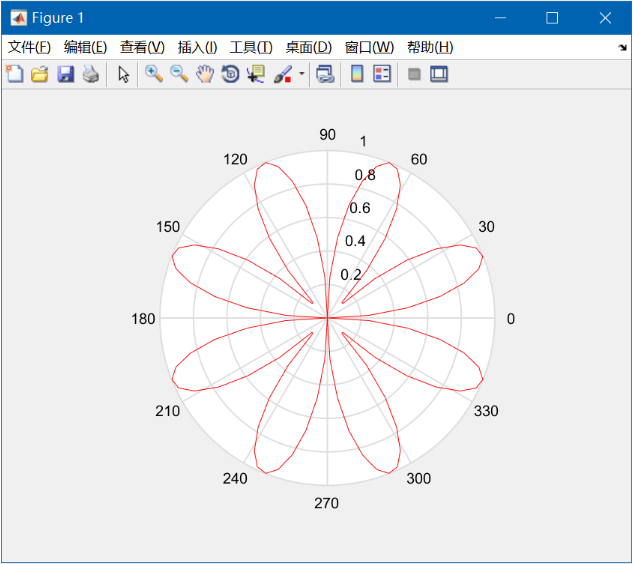Open the 插入(I) menu
Viewport: 633px width, 564px height.
(197, 47)
